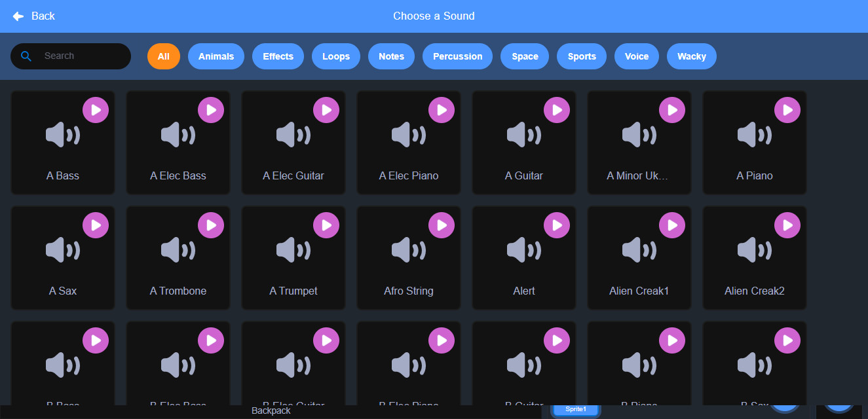Play the Afro String sound

[442, 225]
